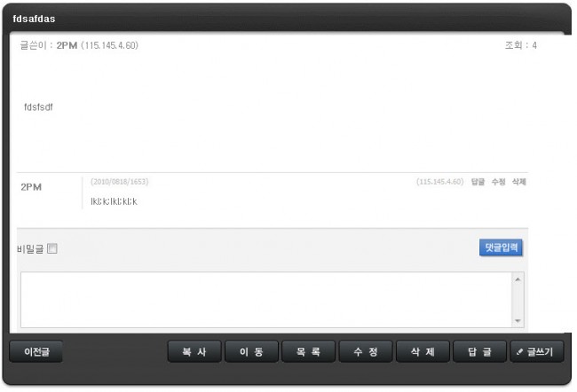Click the comment author name 2PM

tap(31, 187)
